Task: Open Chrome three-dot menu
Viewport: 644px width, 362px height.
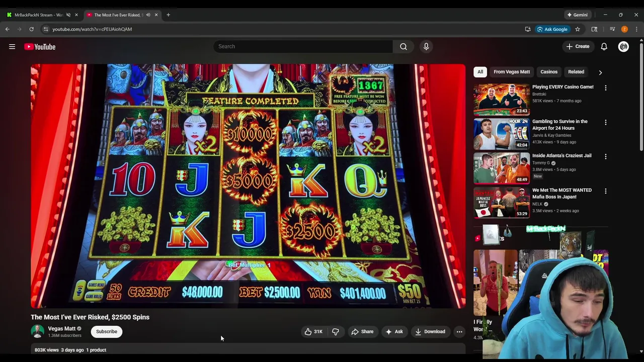Action: coord(636,29)
